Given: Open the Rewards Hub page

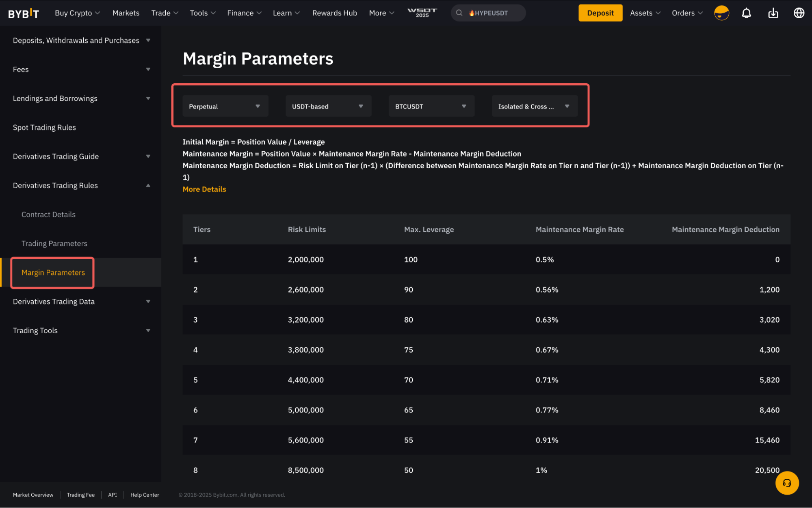Looking at the screenshot, I should [334, 13].
